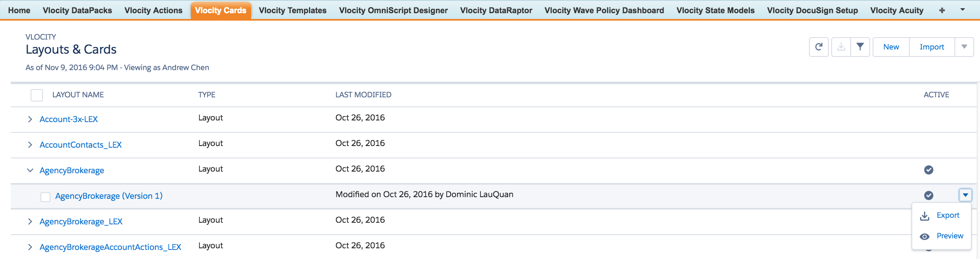Open the more tabs arrow in navigation bar
The width and height of the screenshot is (980, 259).
click(x=963, y=9)
